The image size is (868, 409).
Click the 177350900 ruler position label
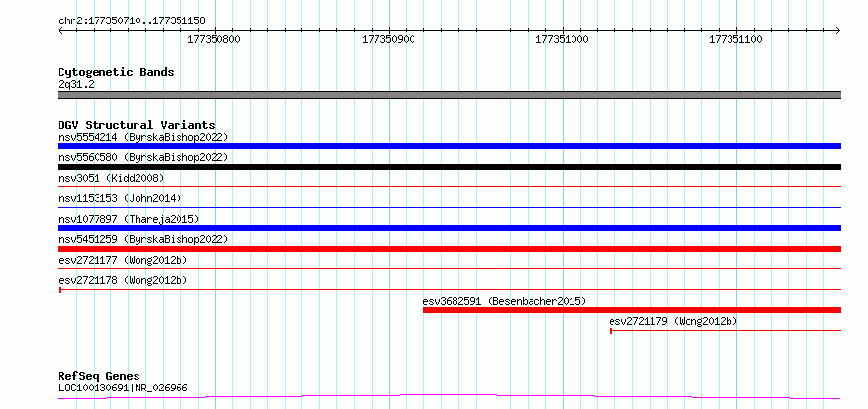point(388,39)
